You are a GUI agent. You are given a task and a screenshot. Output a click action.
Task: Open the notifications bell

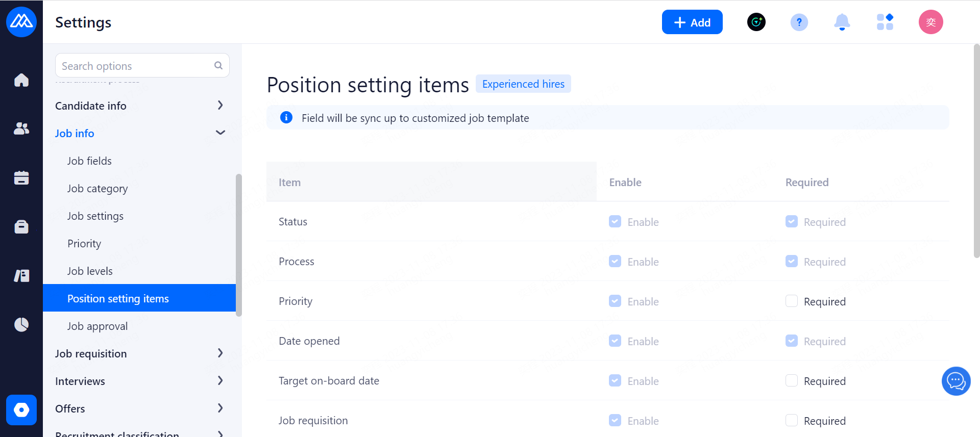point(842,22)
